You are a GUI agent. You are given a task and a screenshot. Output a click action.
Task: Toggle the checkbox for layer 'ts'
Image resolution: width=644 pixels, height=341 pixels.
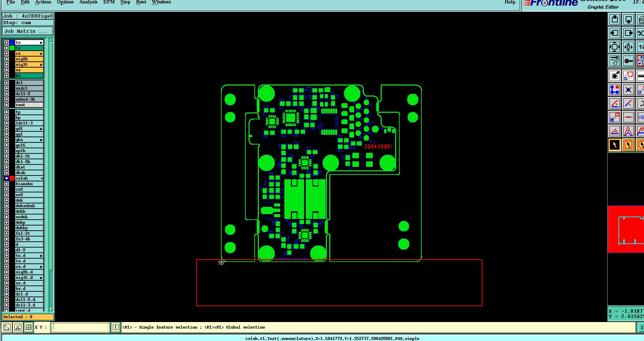tap(7, 48)
